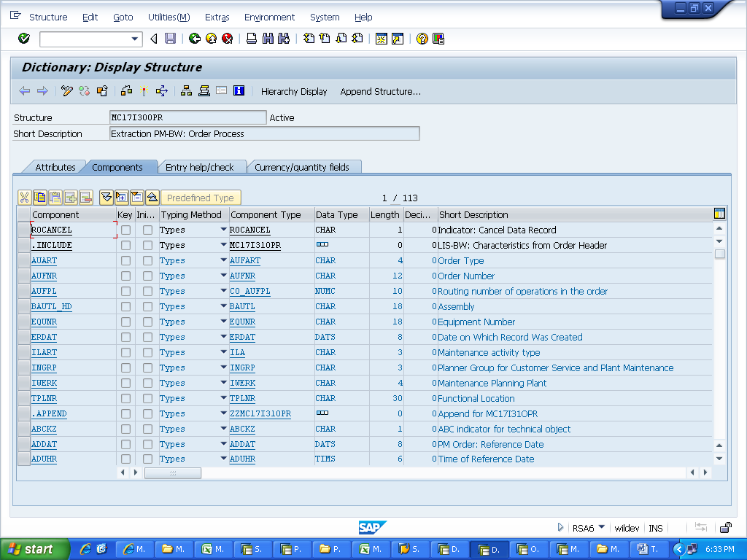
Task: Open the command field dropdown arrow
Action: pos(135,39)
